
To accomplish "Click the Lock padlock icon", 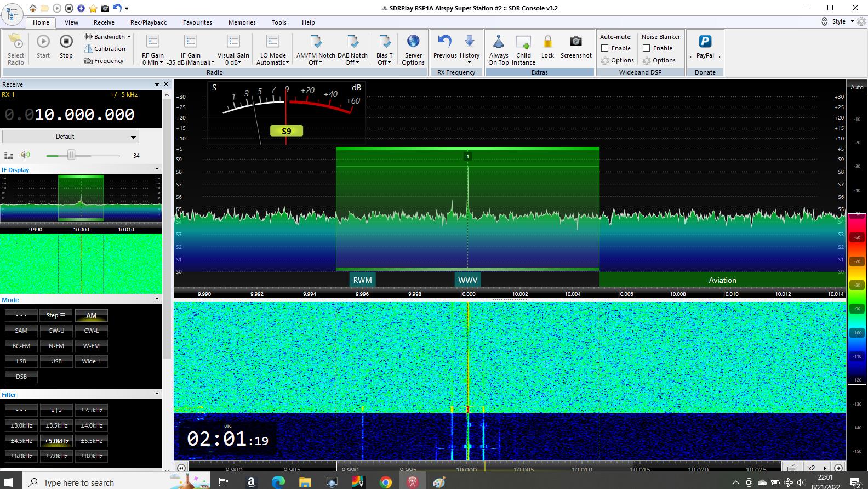I will tap(547, 42).
